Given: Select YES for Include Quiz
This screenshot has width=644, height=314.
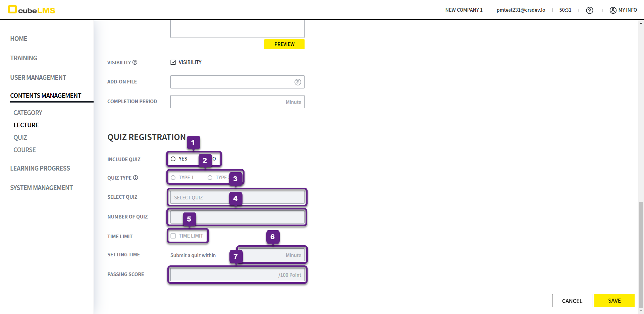Looking at the screenshot, I should pyautogui.click(x=173, y=159).
